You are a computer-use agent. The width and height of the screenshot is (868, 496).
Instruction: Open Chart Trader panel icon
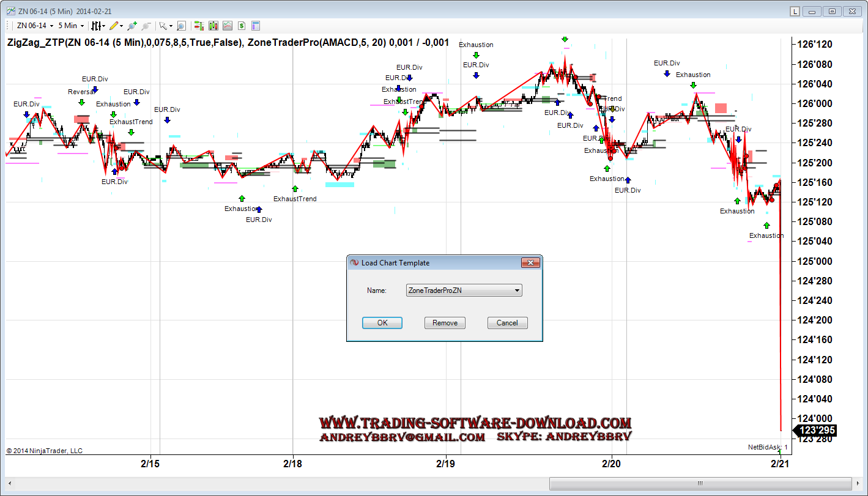(x=198, y=26)
